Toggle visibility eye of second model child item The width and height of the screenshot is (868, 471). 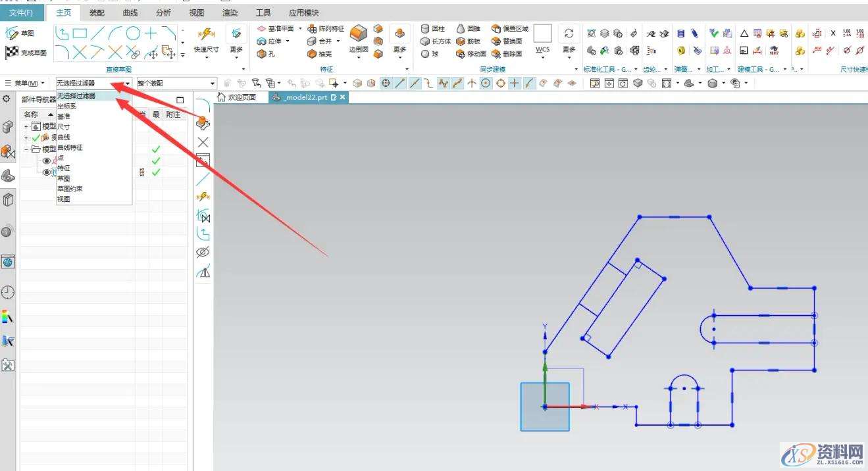(x=47, y=172)
